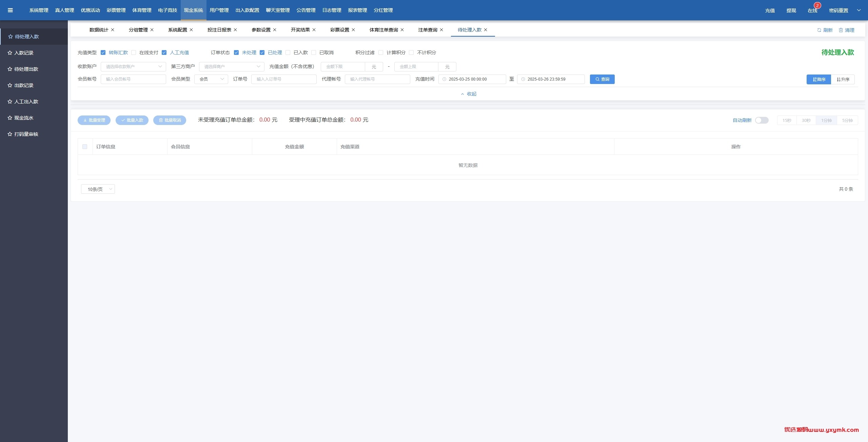Check the 不计积分 checkbox
868x442 pixels.
(x=411, y=52)
